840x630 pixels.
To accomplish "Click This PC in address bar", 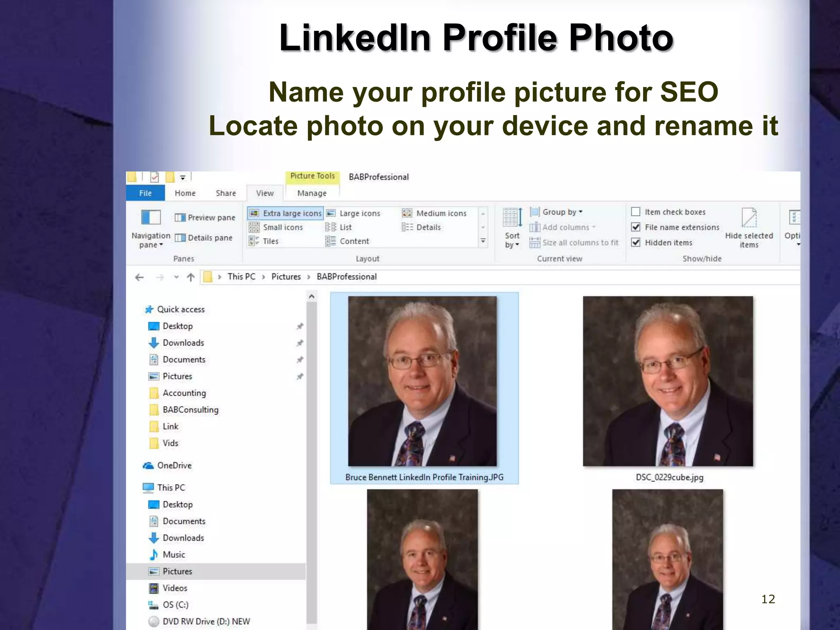I will [x=241, y=277].
